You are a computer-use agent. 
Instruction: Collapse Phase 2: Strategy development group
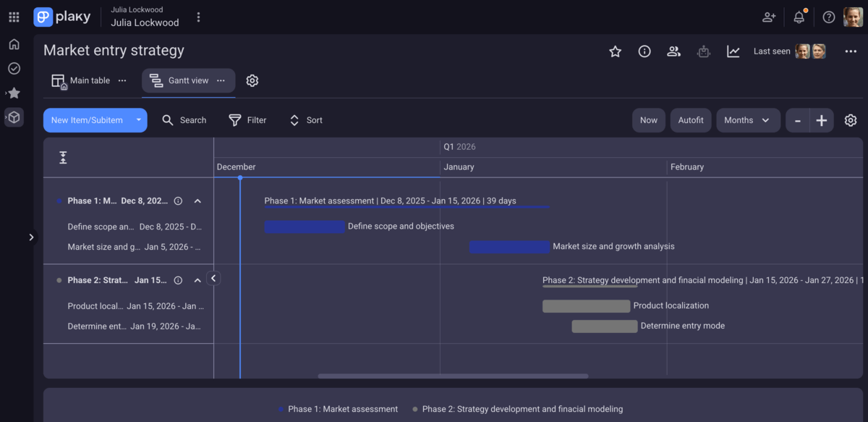197,279
